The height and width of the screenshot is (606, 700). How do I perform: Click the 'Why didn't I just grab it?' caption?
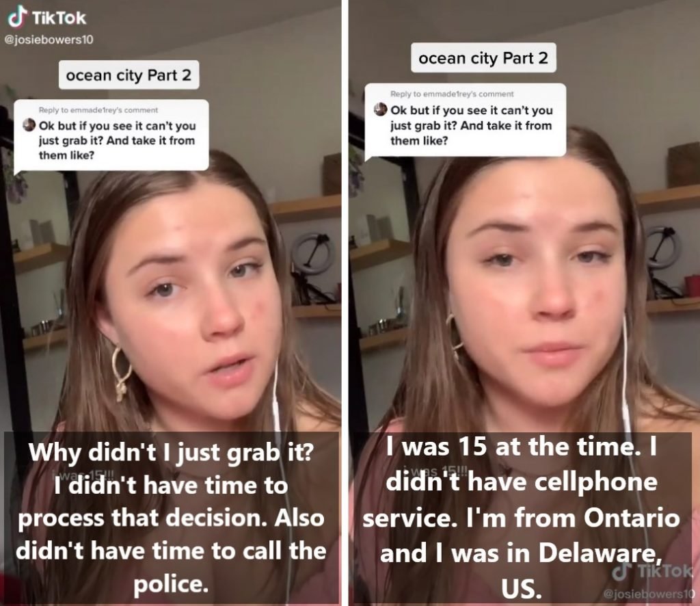[171, 452]
